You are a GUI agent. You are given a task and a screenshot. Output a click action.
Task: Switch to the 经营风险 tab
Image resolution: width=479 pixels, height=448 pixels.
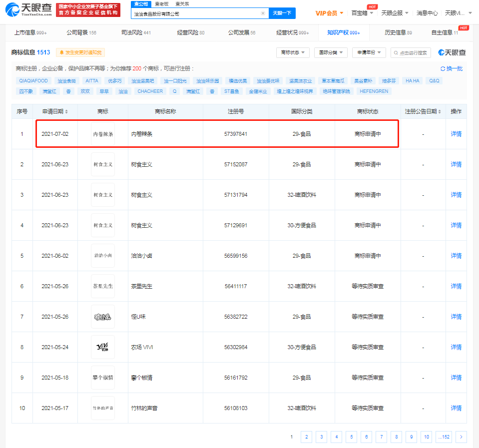click(191, 32)
